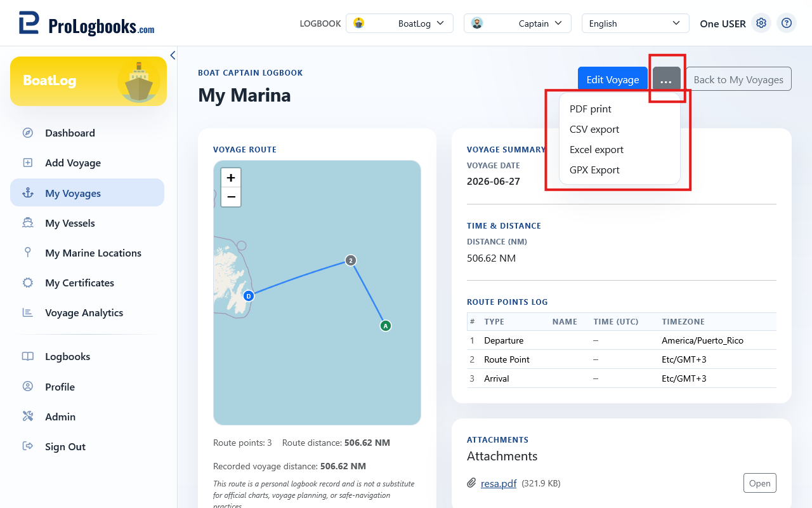812x508 pixels.
Task: Click the Add Voyage plus icon
Action: tap(28, 163)
